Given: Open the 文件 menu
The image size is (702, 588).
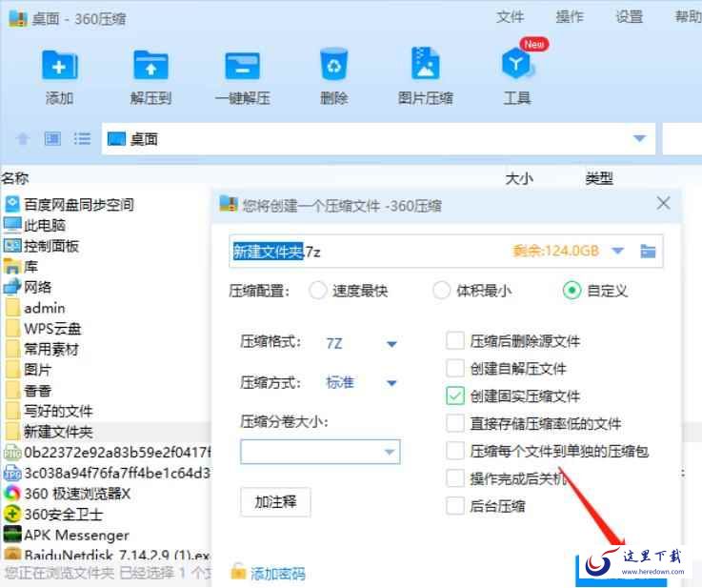Looking at the screenshot, I should pyautogui.click(x=510, y=17).
